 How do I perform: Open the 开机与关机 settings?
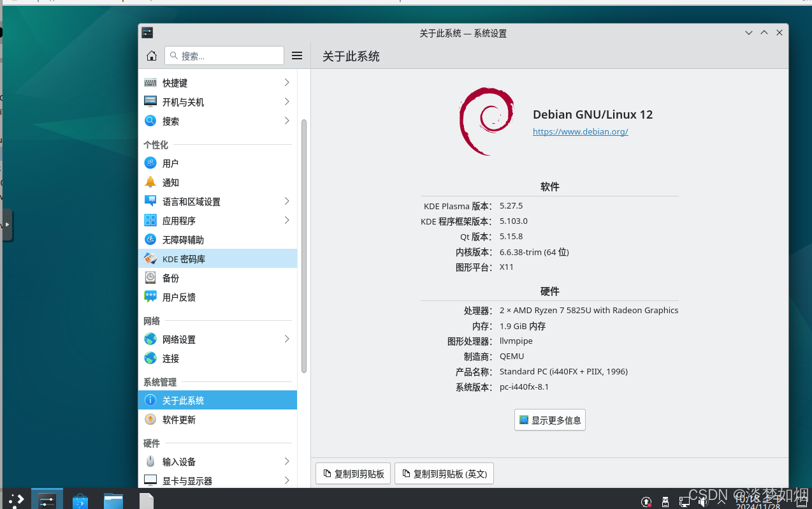point(217,102)
